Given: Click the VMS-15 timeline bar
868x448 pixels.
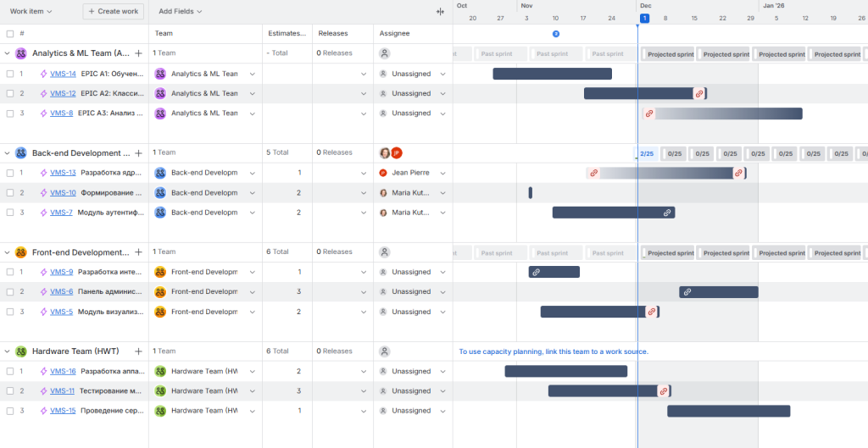Looking at the screenshot, I should [728, 411].
